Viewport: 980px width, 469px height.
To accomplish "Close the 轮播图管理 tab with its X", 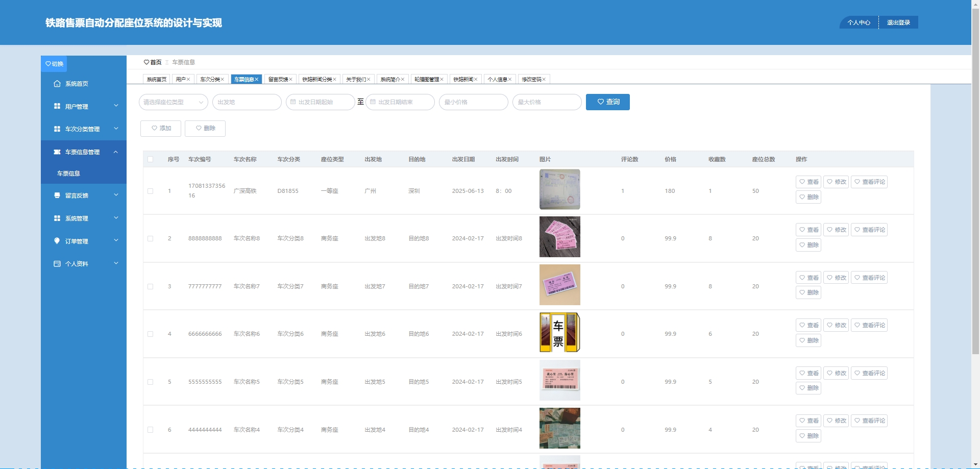I will click(x=442, y=80).
